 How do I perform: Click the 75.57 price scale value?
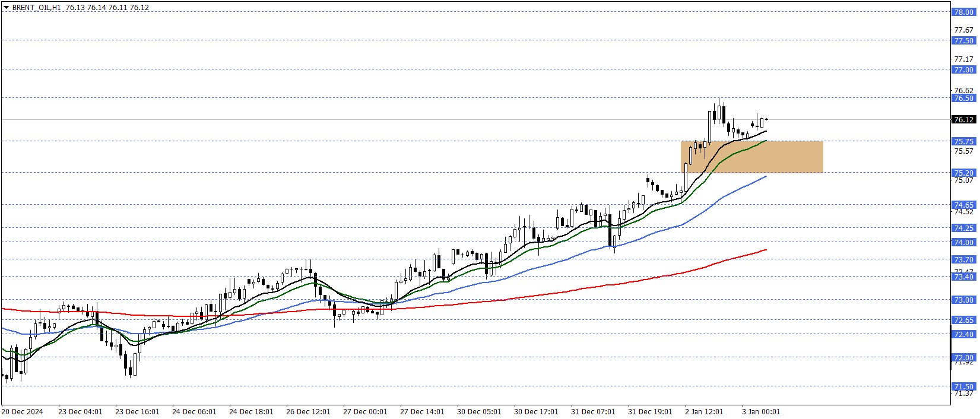pos(963,151)
